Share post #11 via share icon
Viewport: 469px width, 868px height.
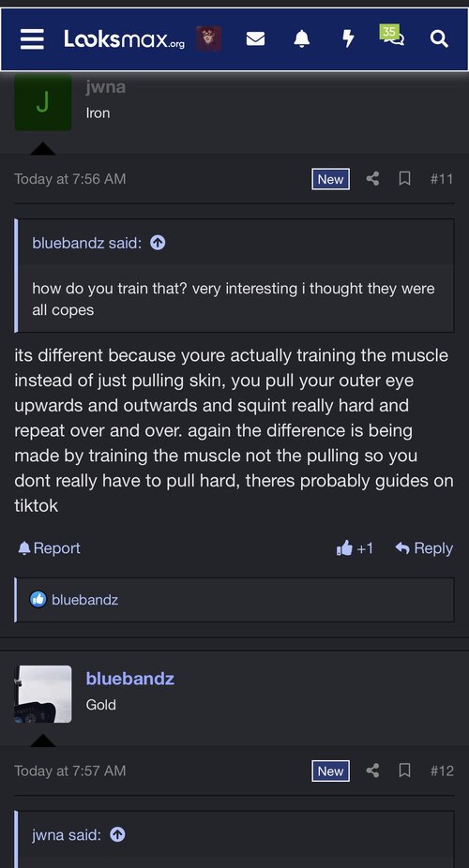point(372,179)
